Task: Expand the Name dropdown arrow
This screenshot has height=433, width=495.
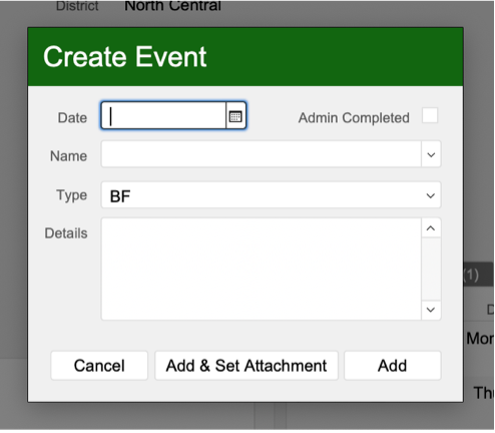Action: pyautogui.click(x=431, y=155)
